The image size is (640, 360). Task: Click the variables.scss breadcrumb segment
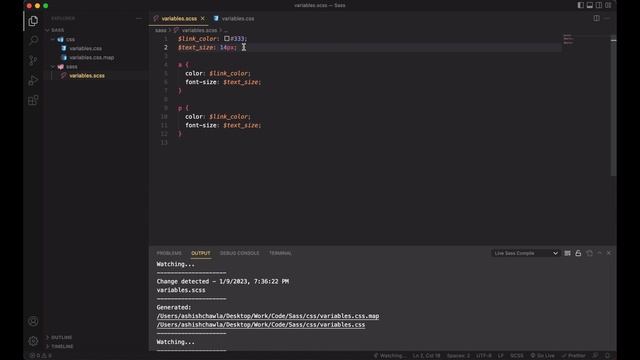click(x=199, y=30)
